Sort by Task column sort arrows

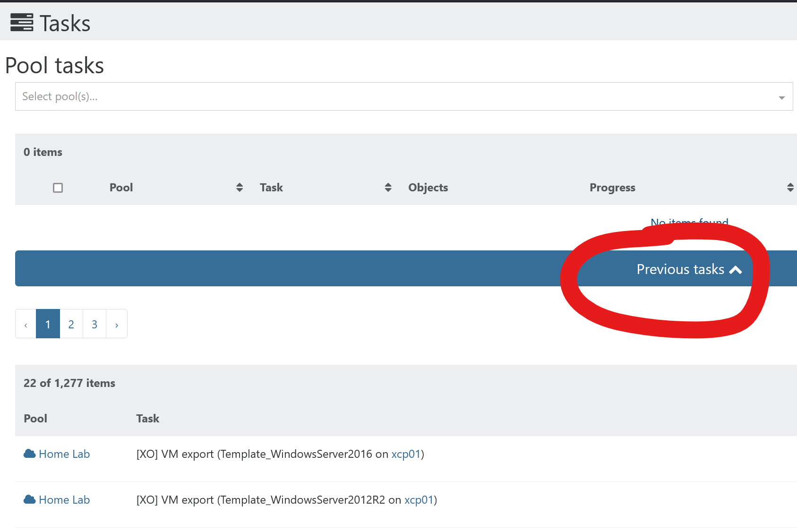[x=388, y=188]
